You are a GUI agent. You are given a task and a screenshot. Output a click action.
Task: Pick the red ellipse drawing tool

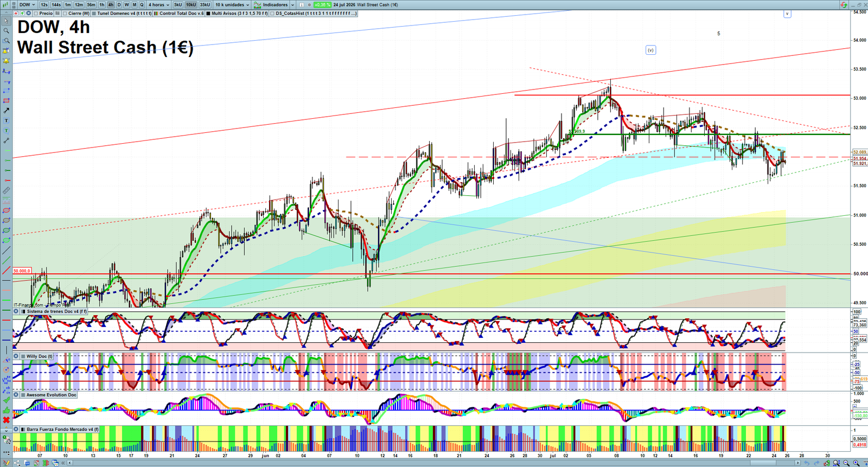pos(7,210)
